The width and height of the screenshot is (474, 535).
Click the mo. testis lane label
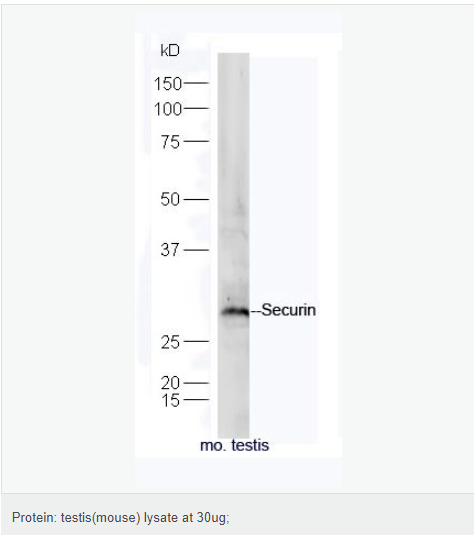click(x=234, y=445)
